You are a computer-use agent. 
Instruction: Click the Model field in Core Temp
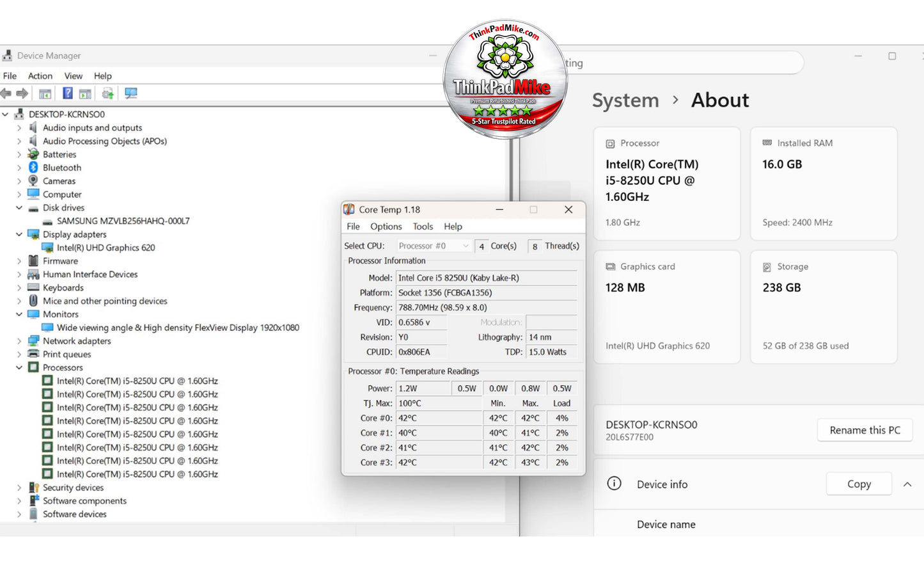[x=486, y=278]
